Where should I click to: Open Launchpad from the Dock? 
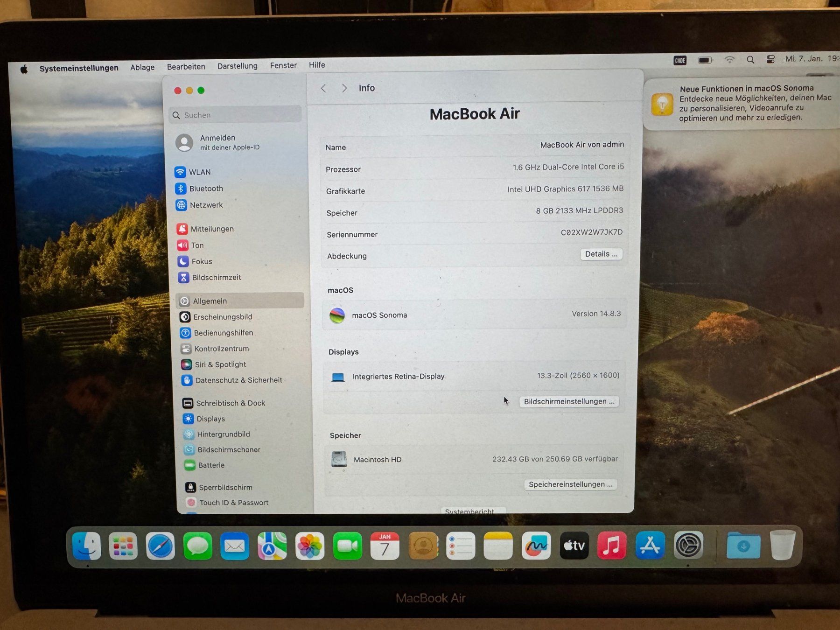coord(123,546)
